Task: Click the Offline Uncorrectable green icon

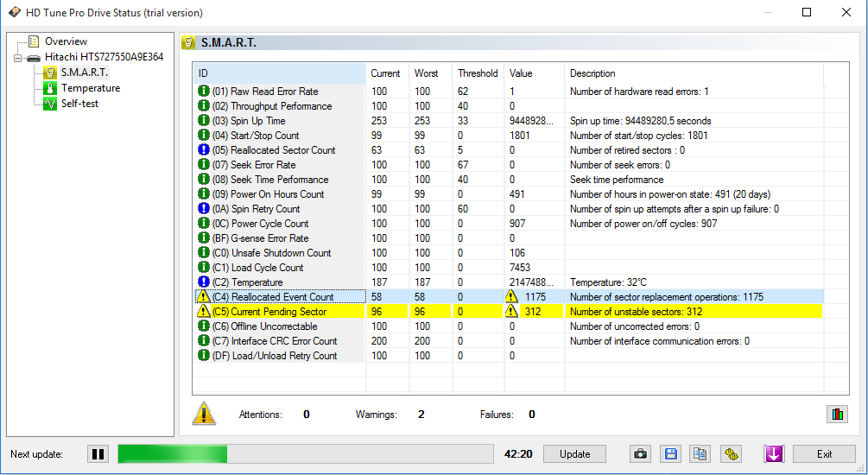Action: [x=204, y=326]
